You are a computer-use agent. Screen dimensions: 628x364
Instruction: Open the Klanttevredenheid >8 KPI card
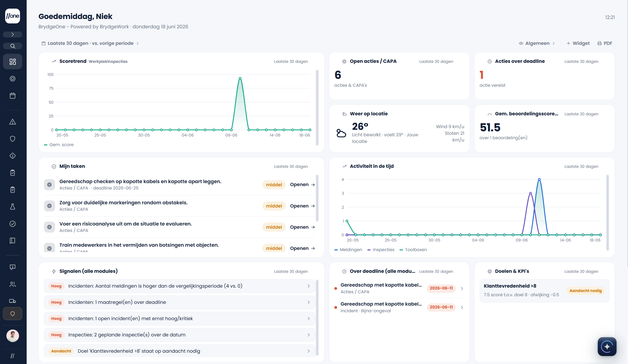544,291
